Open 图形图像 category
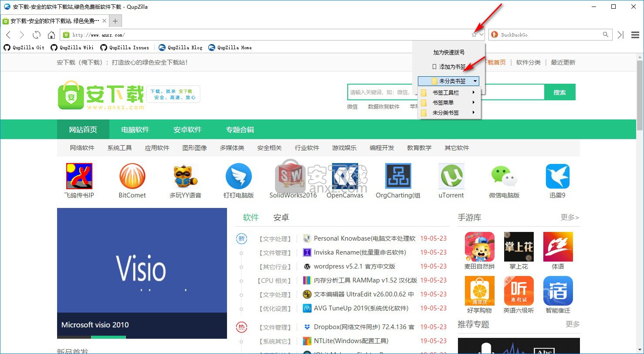The height and width of the screenshot is (354, 644). coord(195,148)
